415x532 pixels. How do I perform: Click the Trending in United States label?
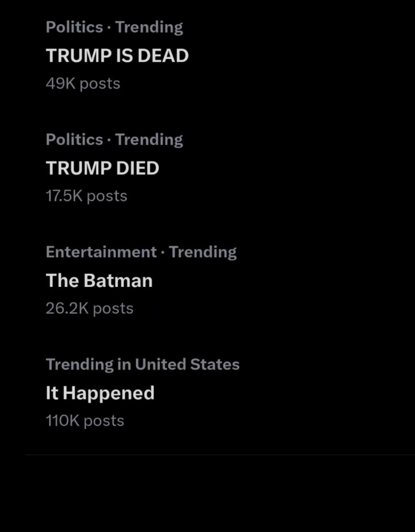(x=142, y=365)
